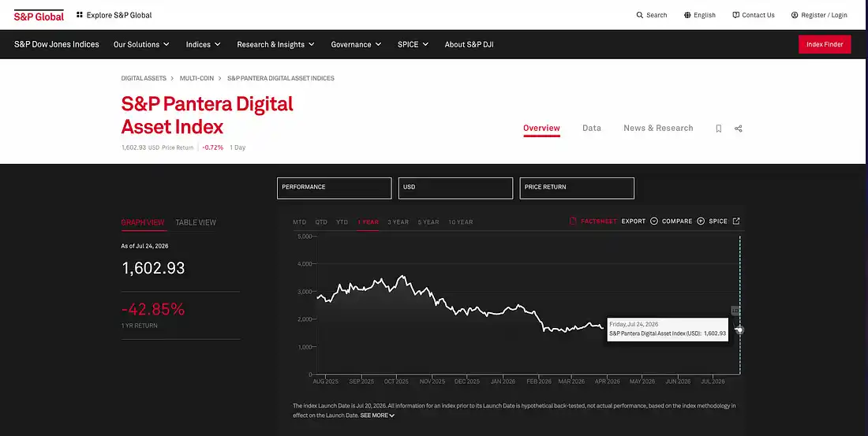Click the EXPORT label

point(634,221)
